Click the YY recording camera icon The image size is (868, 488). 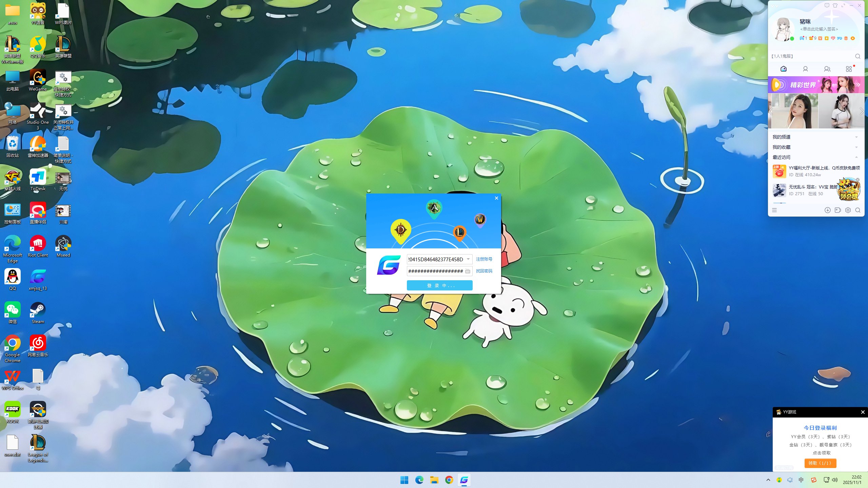tap(838, 210)
